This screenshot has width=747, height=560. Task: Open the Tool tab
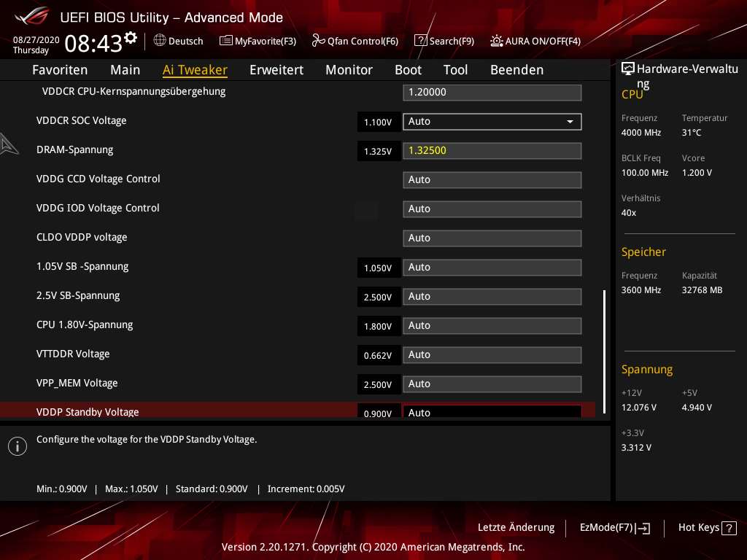coord(455,70)
